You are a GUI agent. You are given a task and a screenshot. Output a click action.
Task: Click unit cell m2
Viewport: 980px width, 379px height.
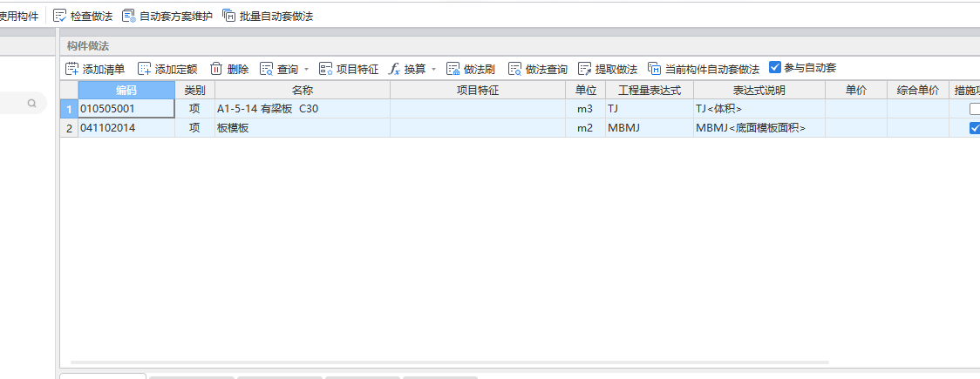pyautogui.click(x=586, y=128)
